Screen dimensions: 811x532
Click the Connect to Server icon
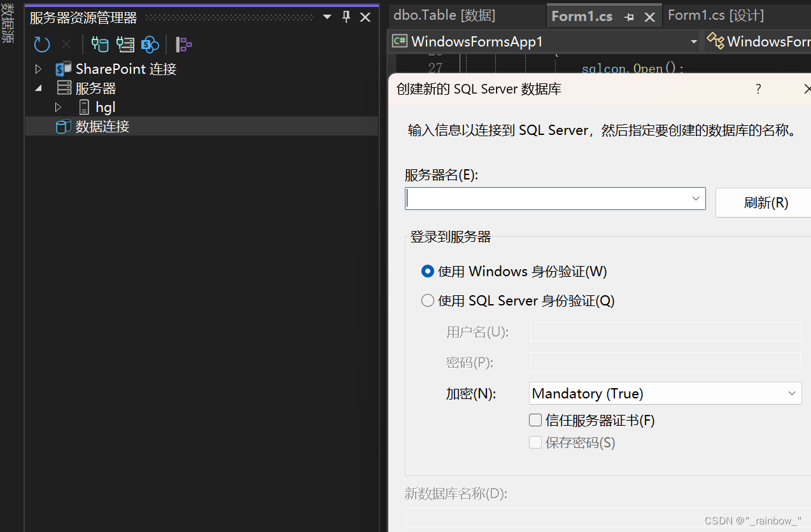point(125,44)
